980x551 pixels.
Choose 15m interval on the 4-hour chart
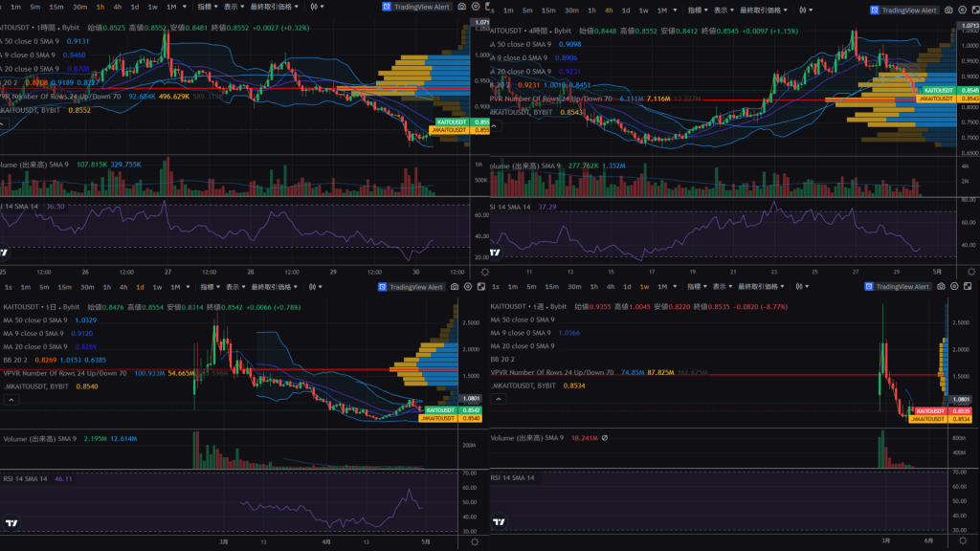(548, 10)
